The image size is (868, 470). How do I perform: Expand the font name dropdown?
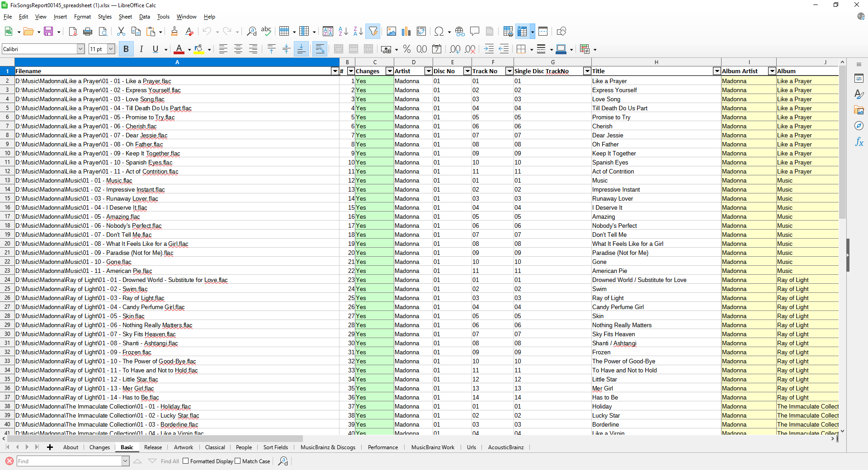tap(81, 49)
